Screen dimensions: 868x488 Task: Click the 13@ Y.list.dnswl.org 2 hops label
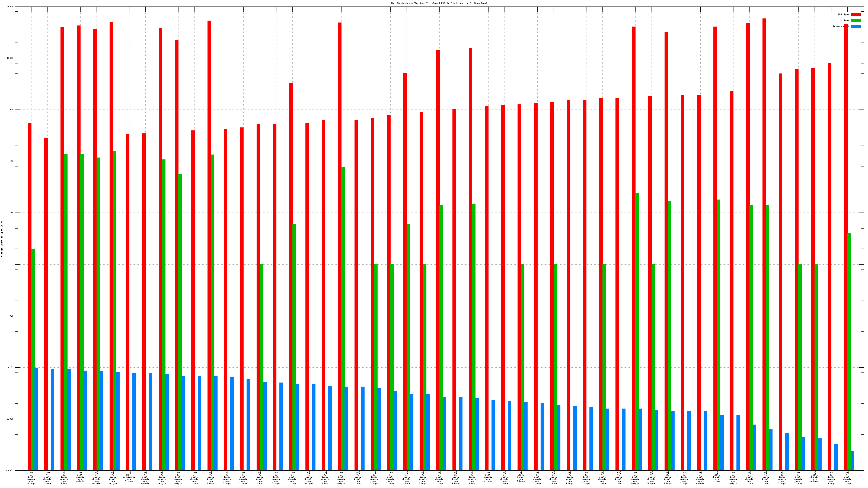pyautogui.click(x=47, y=478)
